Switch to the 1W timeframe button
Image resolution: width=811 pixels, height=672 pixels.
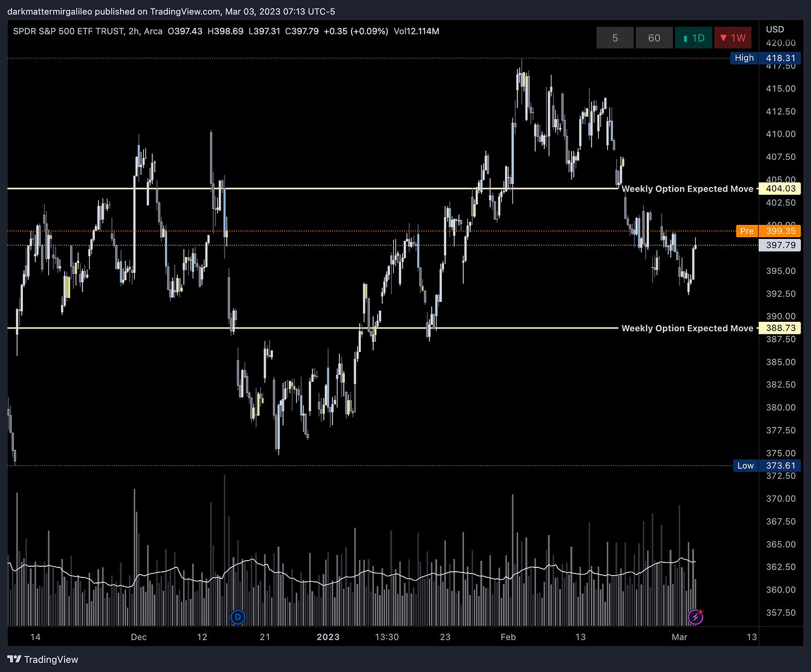[732, 38]
